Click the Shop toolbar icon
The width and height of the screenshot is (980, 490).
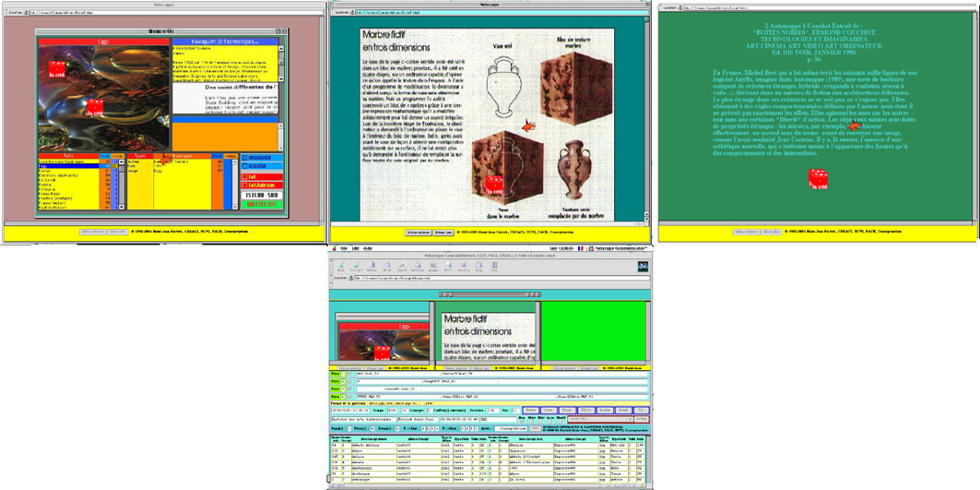point(478,267)
